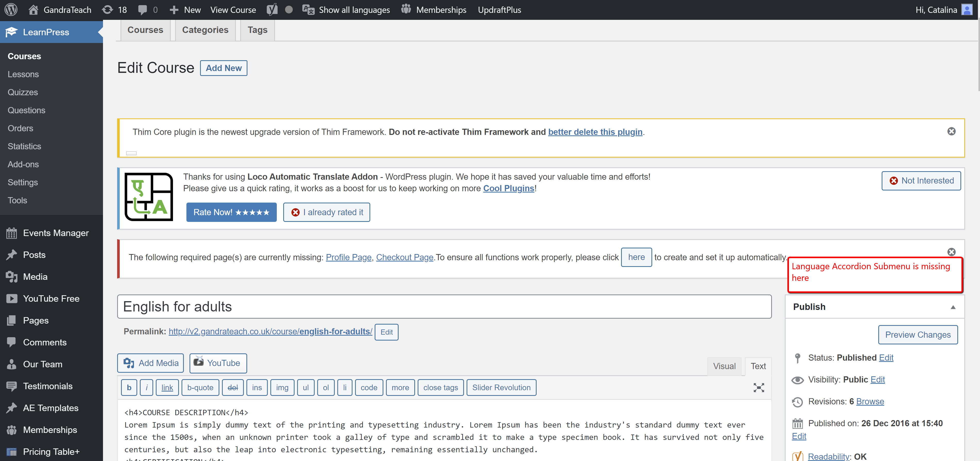The height and width of the screenshot is (461, 980).
Task: Click the Yoast SEO icon in admin bar
Action: coord(271,10)
